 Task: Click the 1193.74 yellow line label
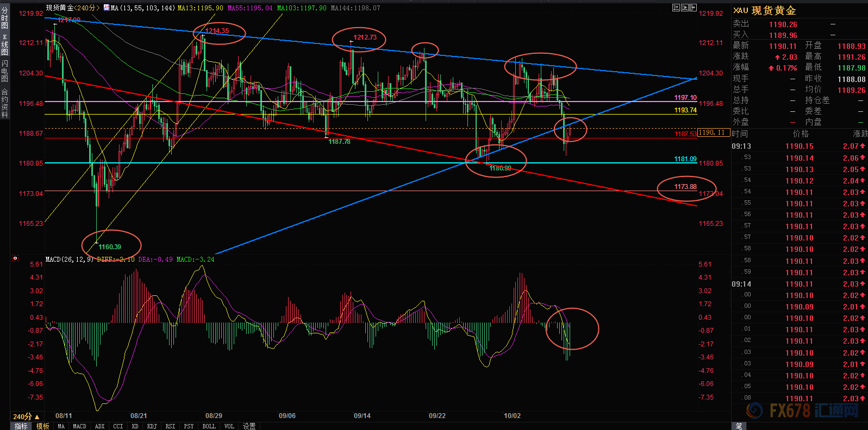(x=685, y=110)
